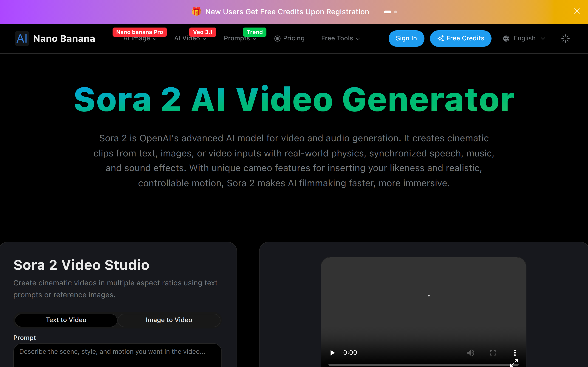
Task: Select the first banner slide indicator
Action: pyautogui.click(x=387, y=12)
